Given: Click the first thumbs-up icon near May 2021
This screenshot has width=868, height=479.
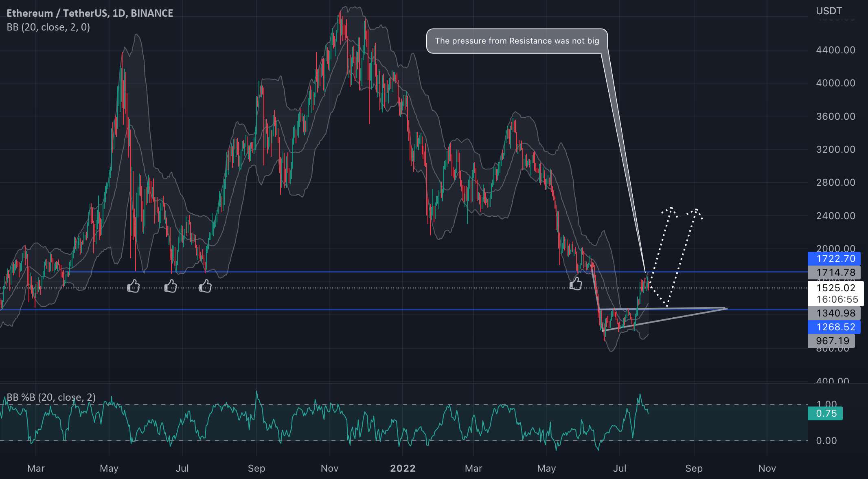Looking at the screenshot, I should [x=134, y=286].
